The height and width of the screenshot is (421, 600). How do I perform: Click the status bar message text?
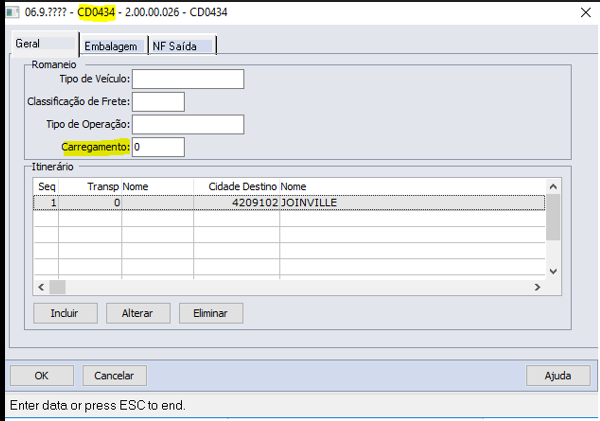[x=98, y=405]
